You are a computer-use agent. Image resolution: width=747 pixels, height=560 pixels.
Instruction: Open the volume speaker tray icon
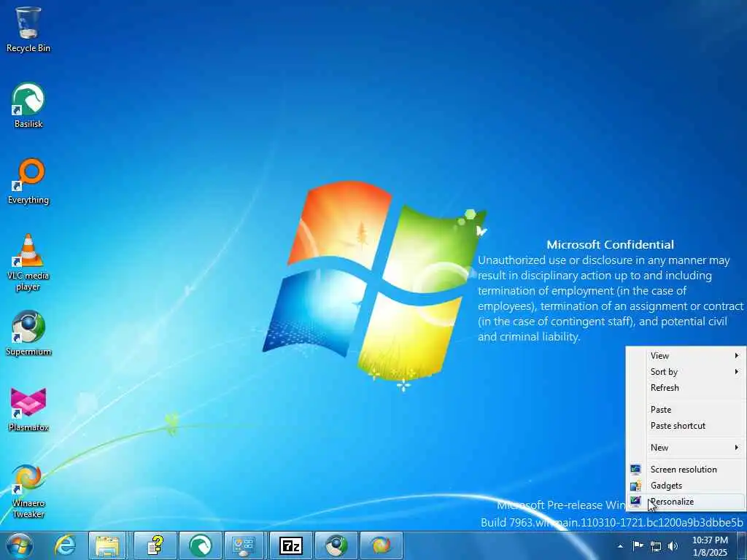673,546
